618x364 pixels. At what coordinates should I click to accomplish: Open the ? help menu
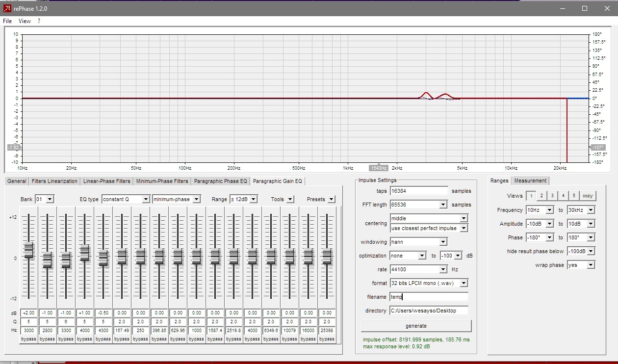[x=39, y=21]
